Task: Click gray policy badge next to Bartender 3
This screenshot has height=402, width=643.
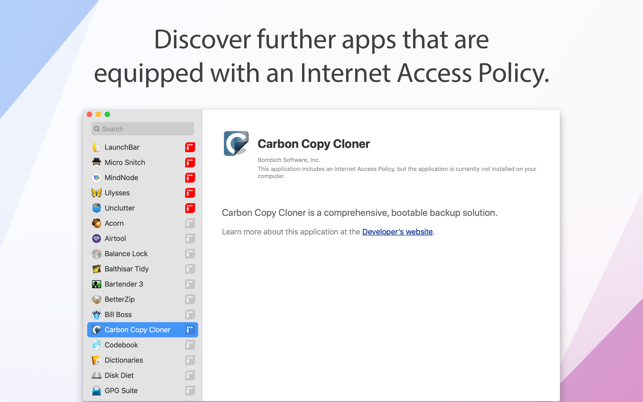Action: (x=190, y=284)
